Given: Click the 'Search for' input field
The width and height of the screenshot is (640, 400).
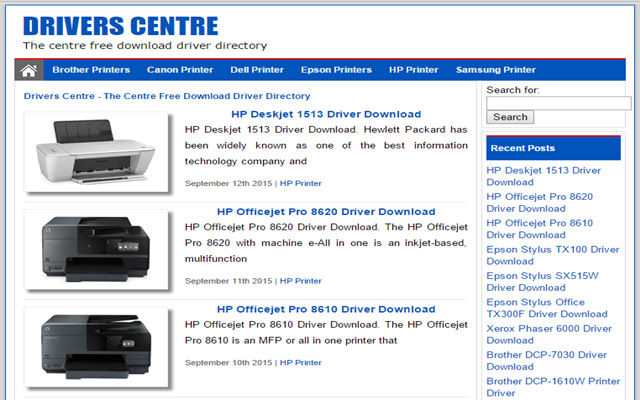Looking at the screenshot, I should click(558, 103).
